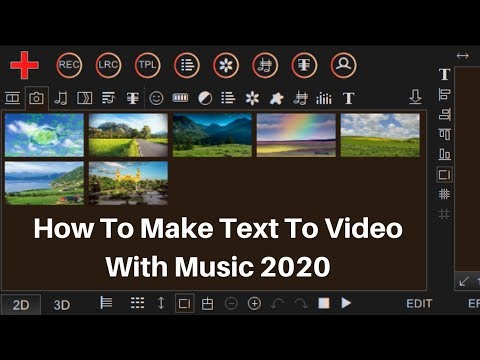Click the vertical double arrow icon
The width and height of the screenshot is (480, 360).
(x=161, y=303)
